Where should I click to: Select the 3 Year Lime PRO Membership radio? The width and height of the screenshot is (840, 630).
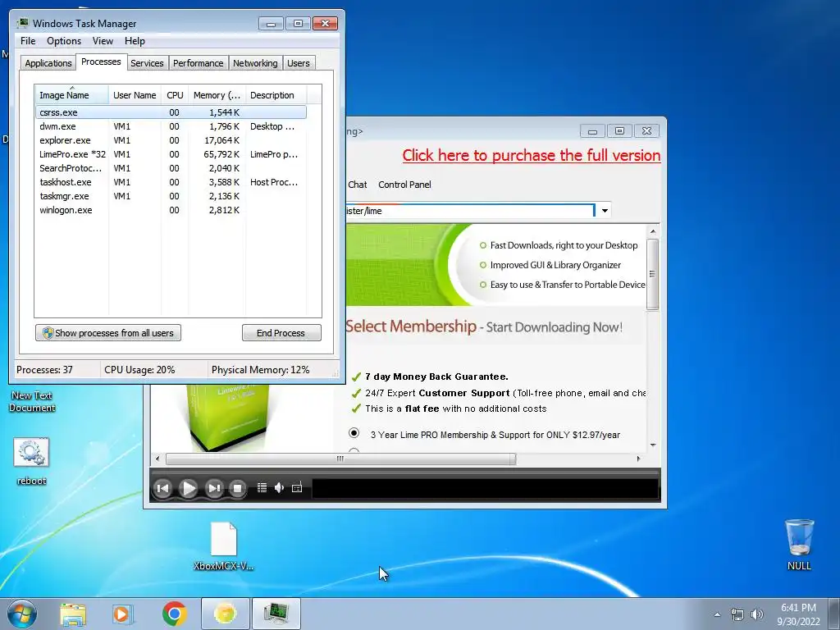[354, 432]
